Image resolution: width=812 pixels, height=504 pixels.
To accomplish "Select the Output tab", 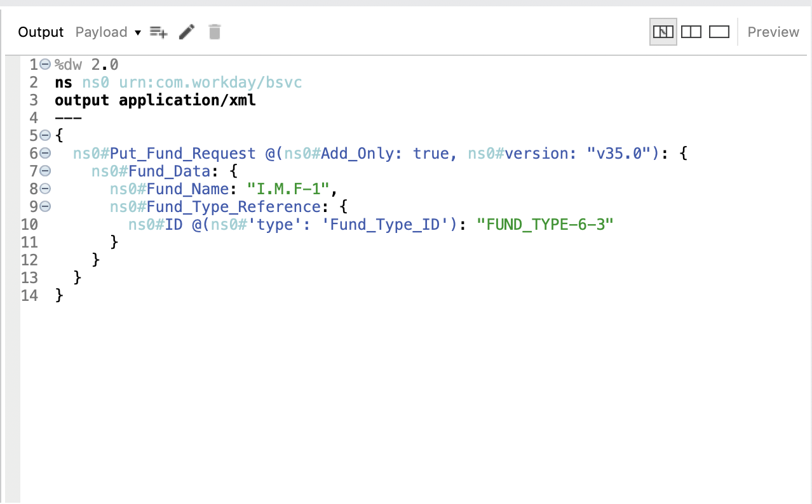I will pyautogui.click(x=40, y=31).
